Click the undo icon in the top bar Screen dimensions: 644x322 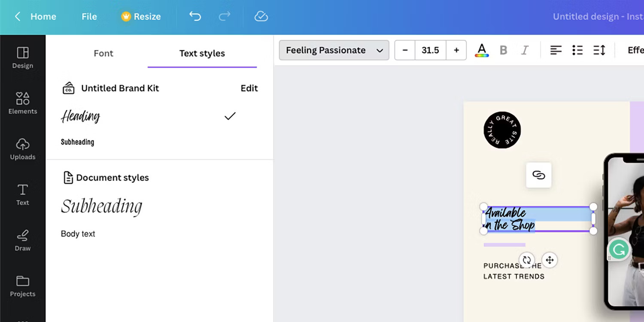tap(195, 16)
